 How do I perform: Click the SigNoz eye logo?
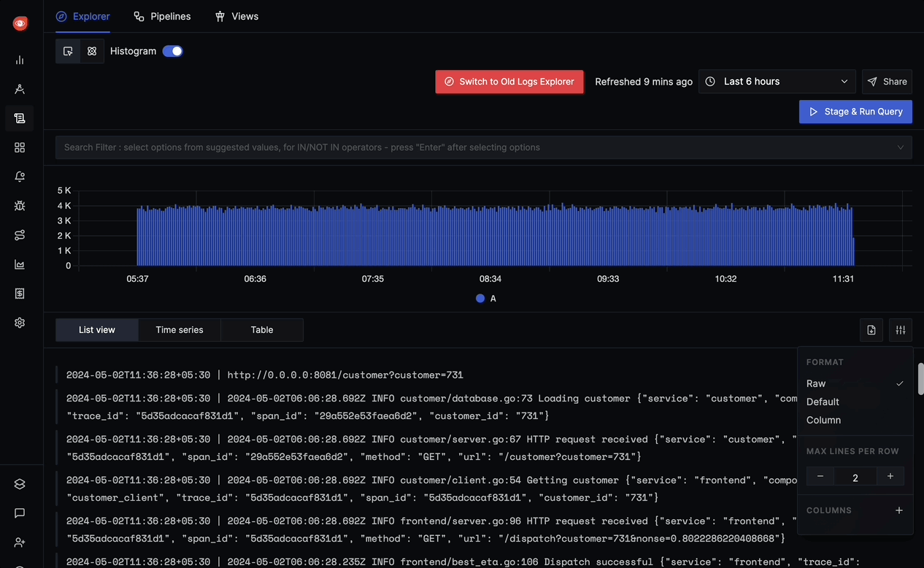(20, 23)
